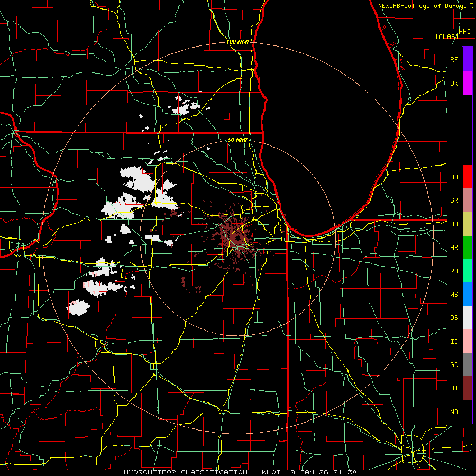Click the 50 NMI range ring label
476x476 pixels.
tap(237, 140)
